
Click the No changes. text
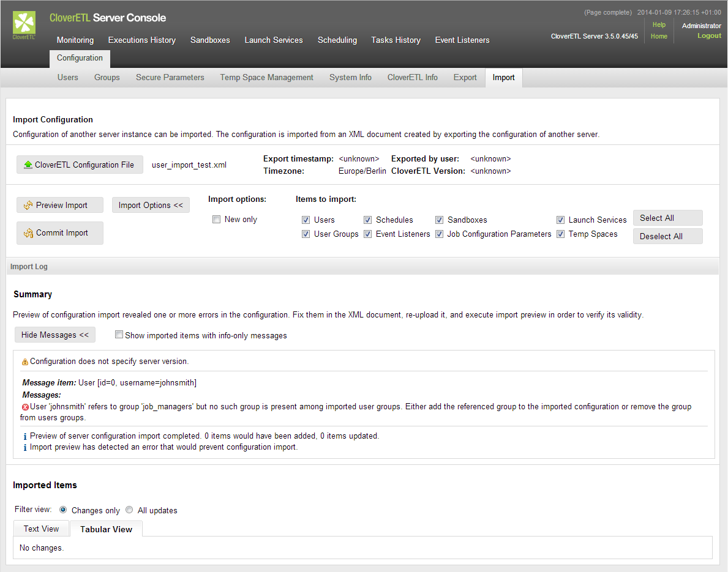(41, 548)
